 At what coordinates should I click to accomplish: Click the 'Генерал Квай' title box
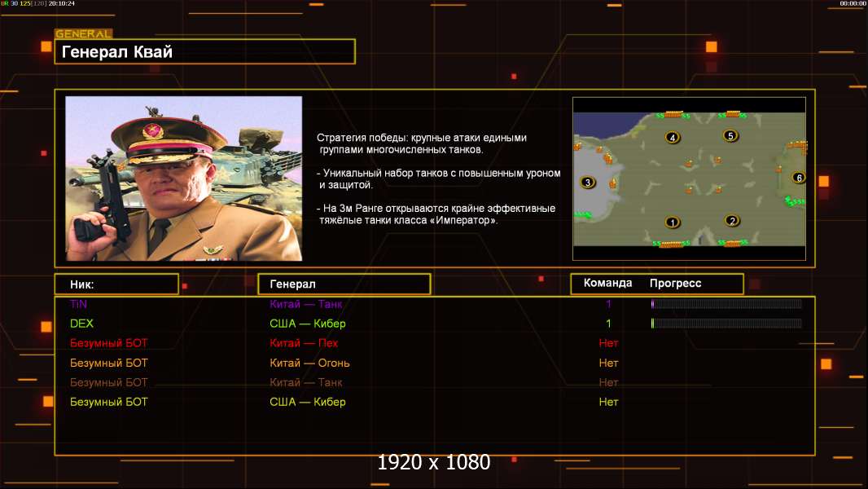coord(205,51)
